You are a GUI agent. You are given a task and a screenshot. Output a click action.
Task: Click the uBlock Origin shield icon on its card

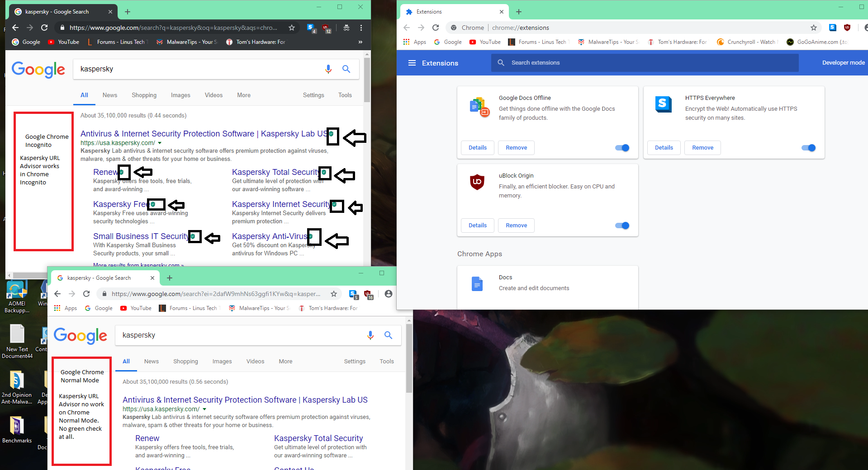click(x=477, y=182)
